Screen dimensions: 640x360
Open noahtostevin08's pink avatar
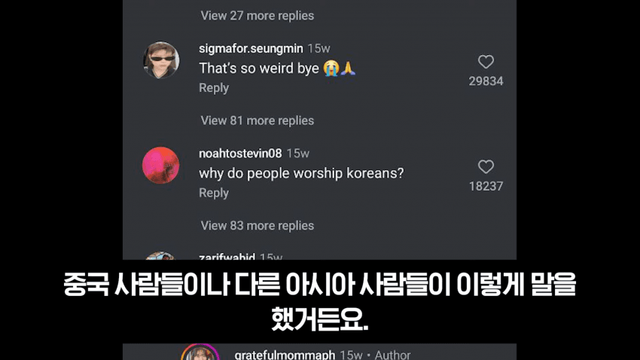[161, 165]
